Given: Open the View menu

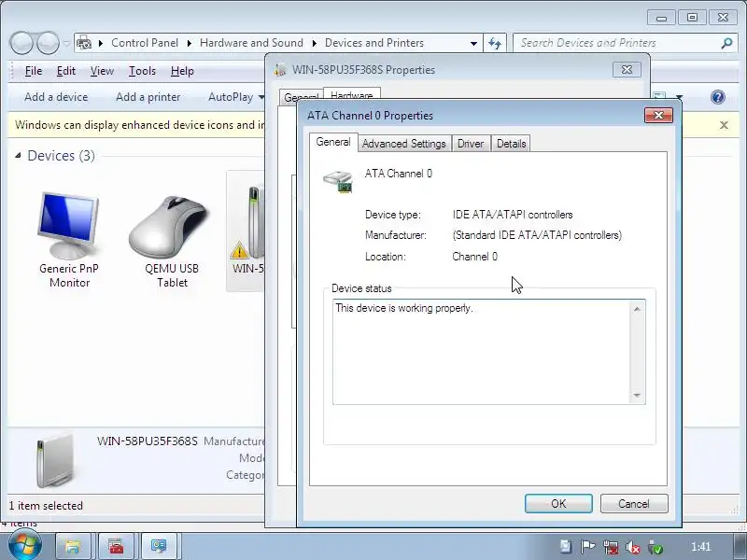Looking at the screenshot, I should coord(102,71).
